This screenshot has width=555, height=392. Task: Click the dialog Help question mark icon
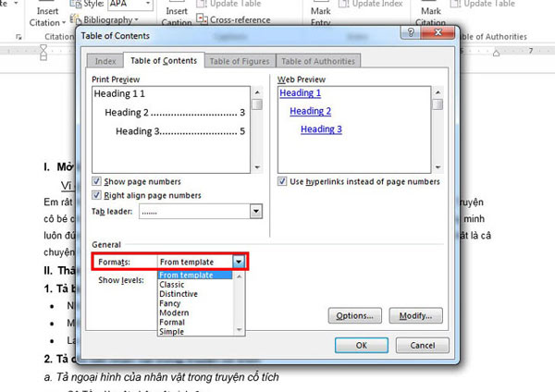(408, 32)
